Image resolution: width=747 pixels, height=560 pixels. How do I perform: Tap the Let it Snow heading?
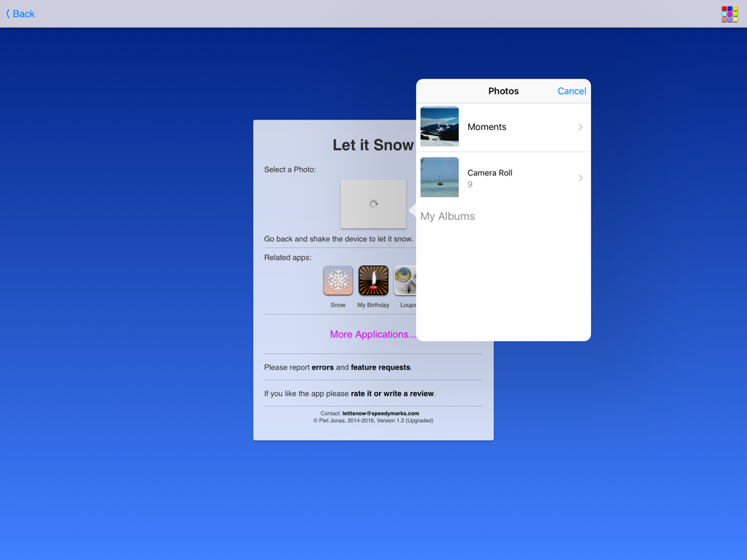pyautogui.click(x=373, y=145)
